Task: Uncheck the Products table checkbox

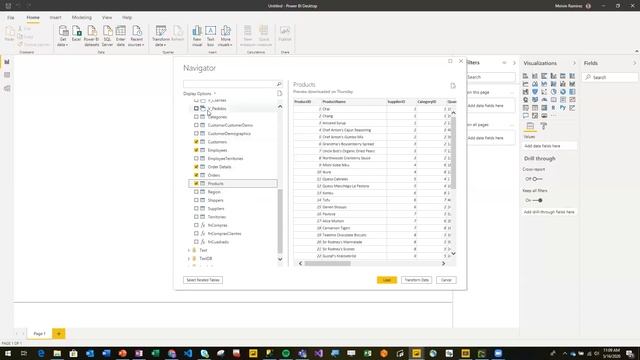Action: [x=196, y=184]
